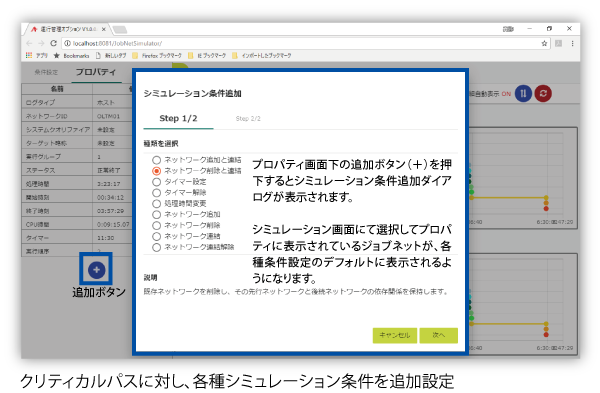Open Firefox ブックマーク folder

point(157,55)
